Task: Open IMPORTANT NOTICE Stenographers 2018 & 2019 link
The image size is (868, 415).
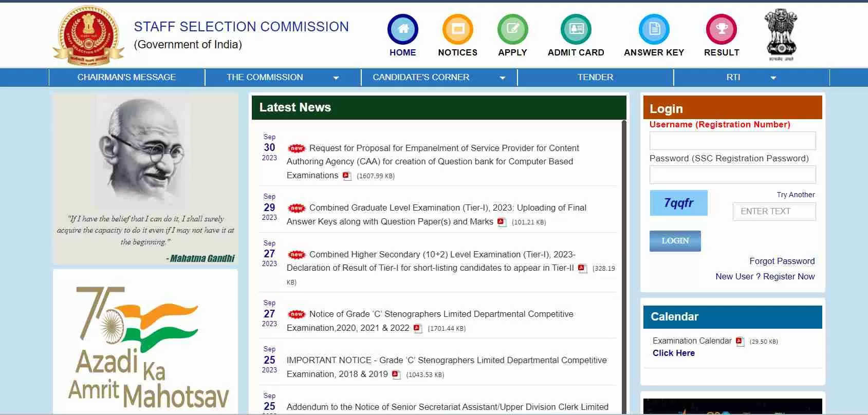Action: point(447,367)
